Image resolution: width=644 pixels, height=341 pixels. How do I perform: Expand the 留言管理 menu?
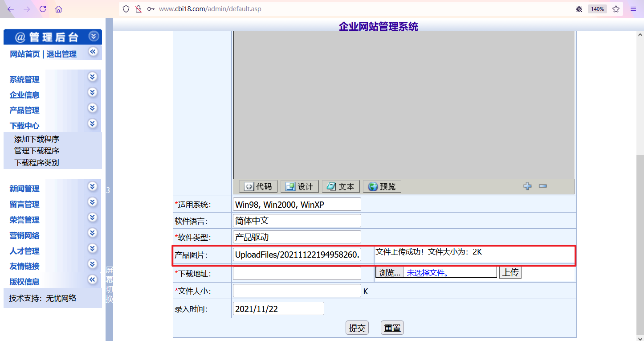click(x=24, y=204)
